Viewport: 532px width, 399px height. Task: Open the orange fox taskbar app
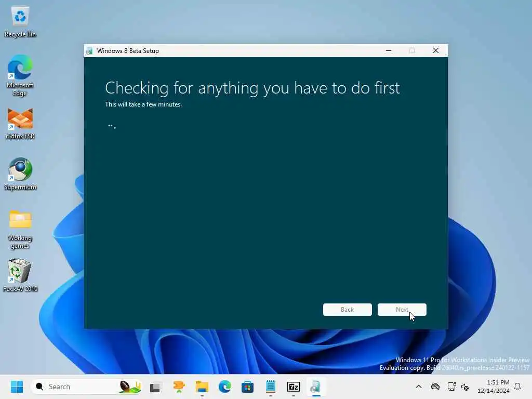tap(179, 387)
